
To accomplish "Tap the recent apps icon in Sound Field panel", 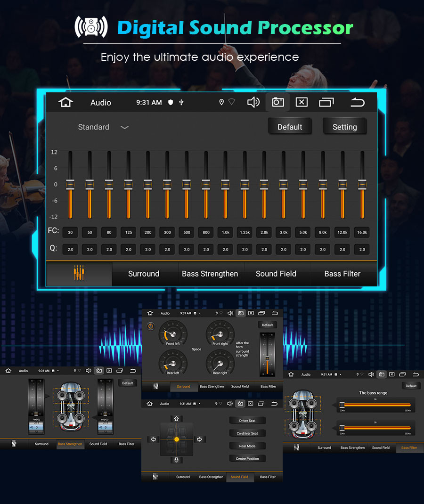I will coord(261,403).
